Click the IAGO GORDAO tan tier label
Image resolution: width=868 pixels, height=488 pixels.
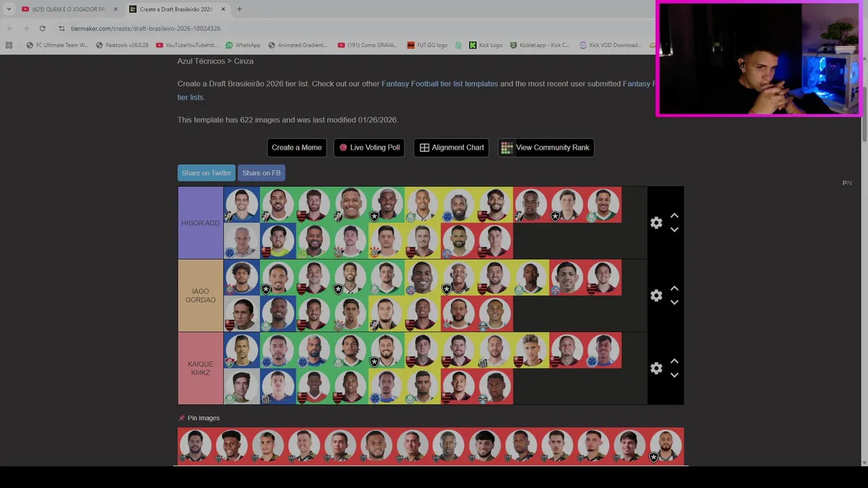[x=201, y=296]
